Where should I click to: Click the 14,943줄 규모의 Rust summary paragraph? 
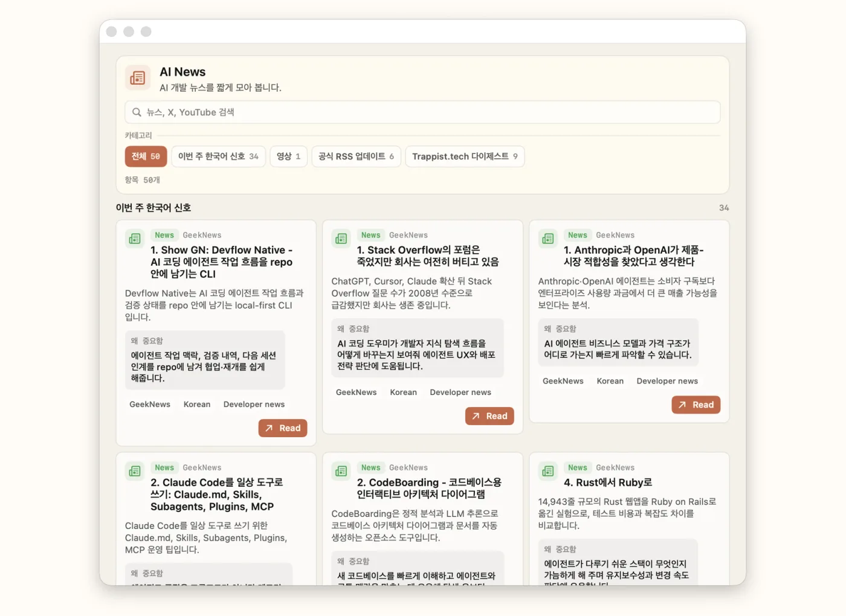click(627, 514)
